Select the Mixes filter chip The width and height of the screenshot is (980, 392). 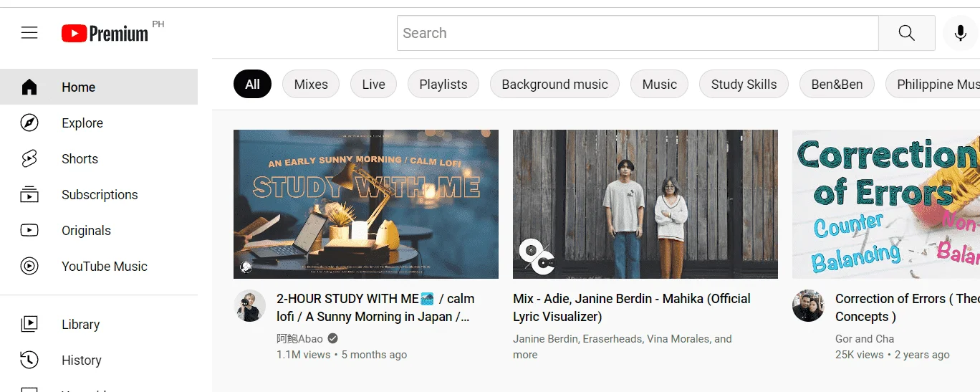click(x=311, y=85)
